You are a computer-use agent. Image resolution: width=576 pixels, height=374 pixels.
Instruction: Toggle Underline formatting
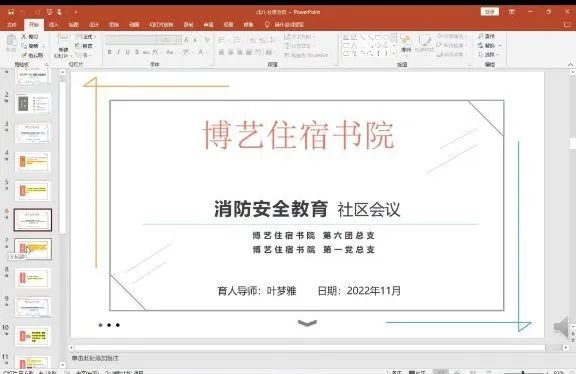127,52
